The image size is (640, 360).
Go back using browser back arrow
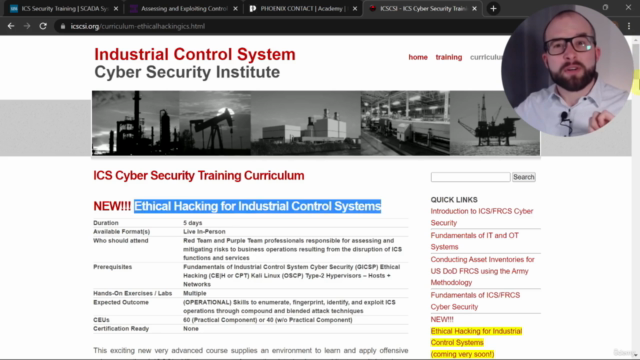(11, 26)
